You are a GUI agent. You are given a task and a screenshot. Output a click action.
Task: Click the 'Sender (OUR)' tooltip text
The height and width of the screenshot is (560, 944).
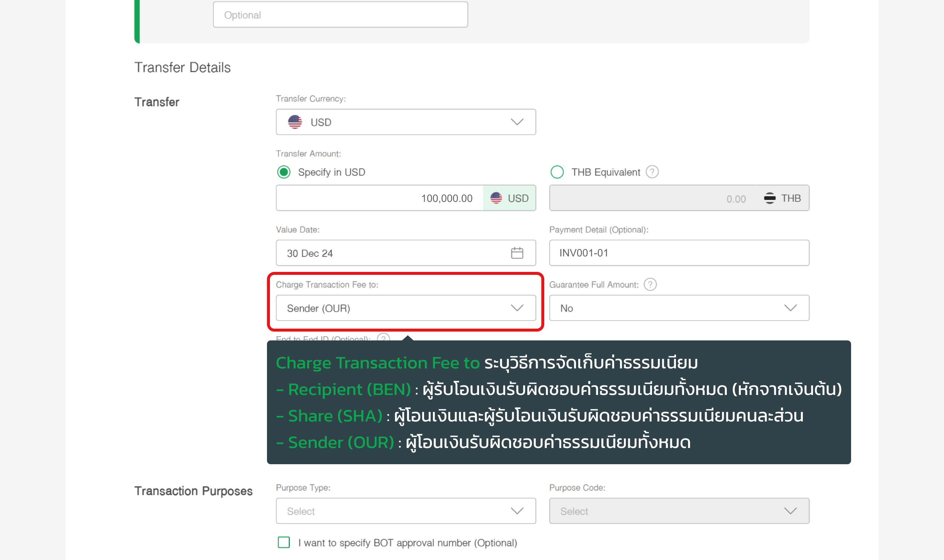(x=341, y=442)
